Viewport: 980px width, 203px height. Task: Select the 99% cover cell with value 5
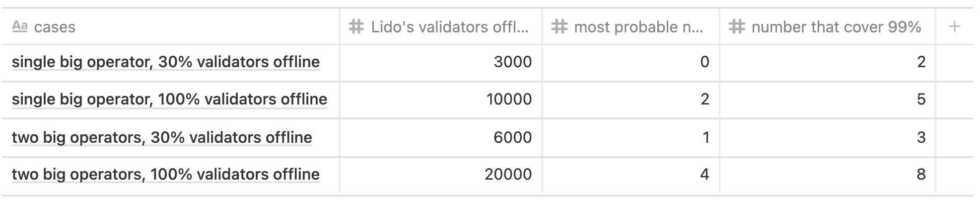(x=828, y=100)
